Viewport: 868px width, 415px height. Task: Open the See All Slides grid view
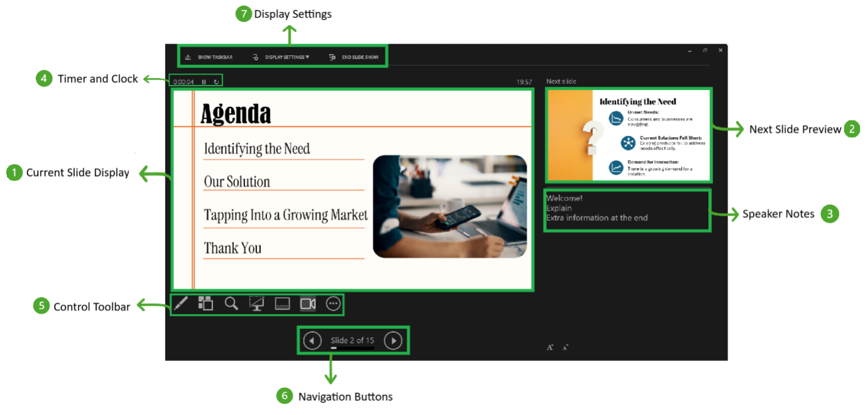pos(206,304)
